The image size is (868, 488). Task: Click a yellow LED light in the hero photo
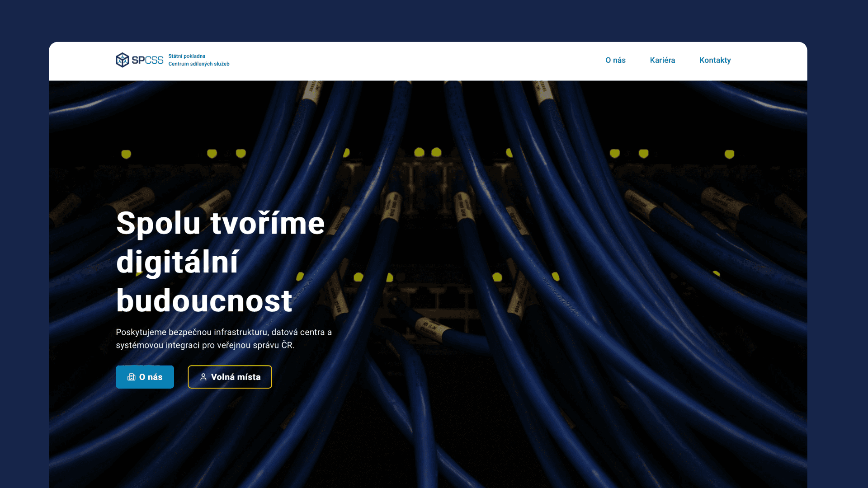pyautogui.click(x=419, y=152)
